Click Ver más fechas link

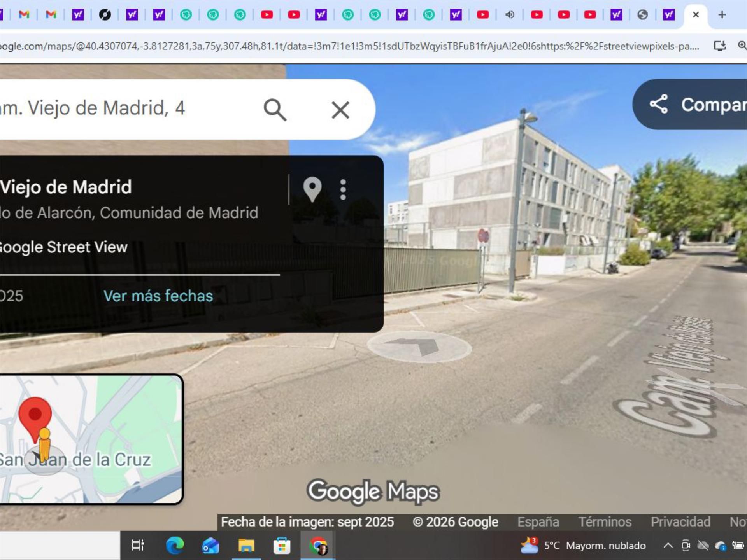158,296
